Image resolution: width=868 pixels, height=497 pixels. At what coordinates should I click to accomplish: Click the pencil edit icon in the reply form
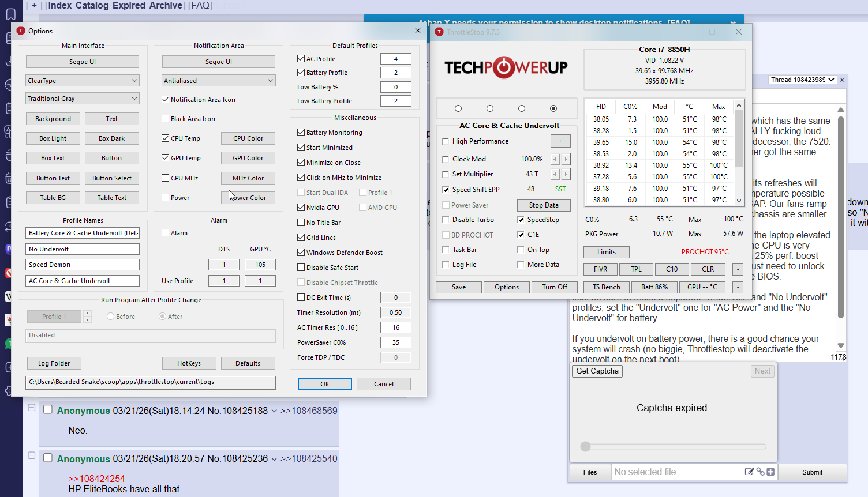click(x=749, y=472)
